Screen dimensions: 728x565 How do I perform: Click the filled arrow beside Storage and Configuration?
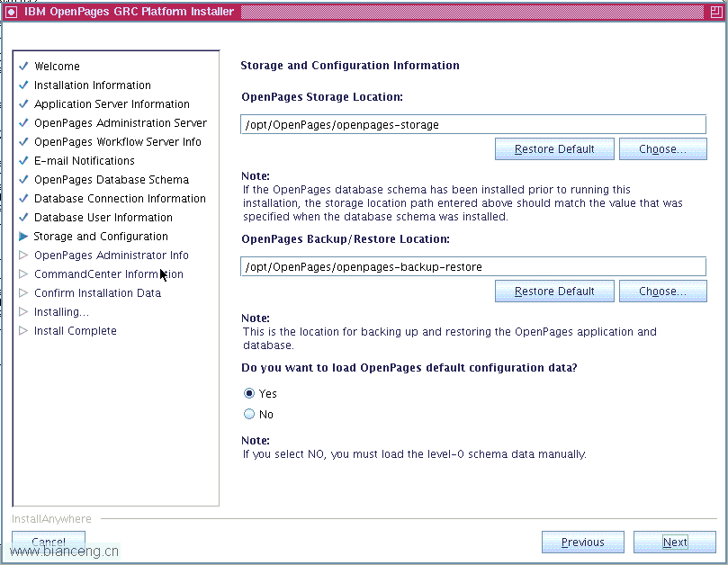23,237
